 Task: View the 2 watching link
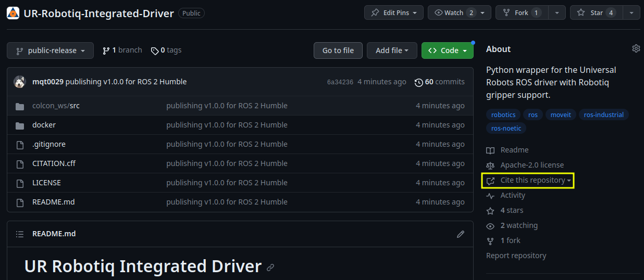pos(519,225)
